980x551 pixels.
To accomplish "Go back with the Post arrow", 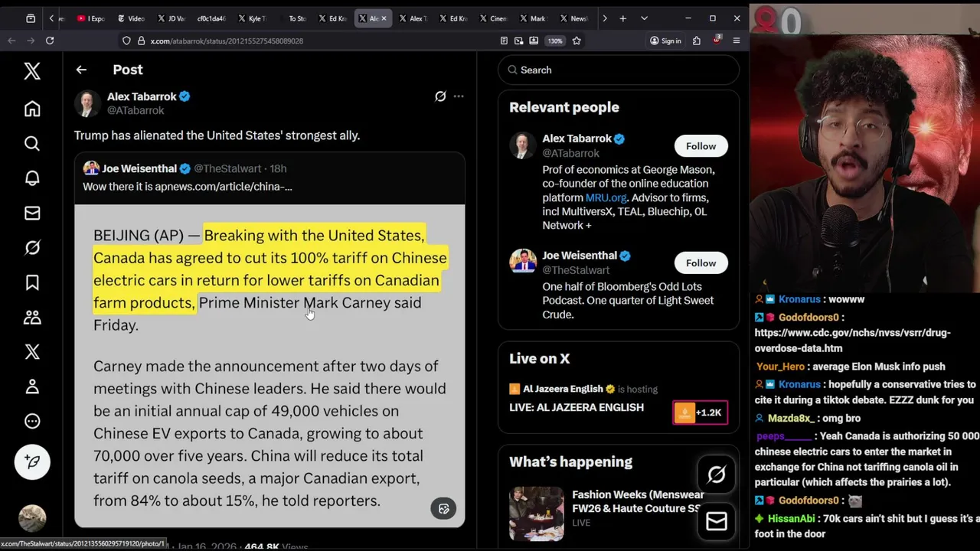I will [81, 70].
